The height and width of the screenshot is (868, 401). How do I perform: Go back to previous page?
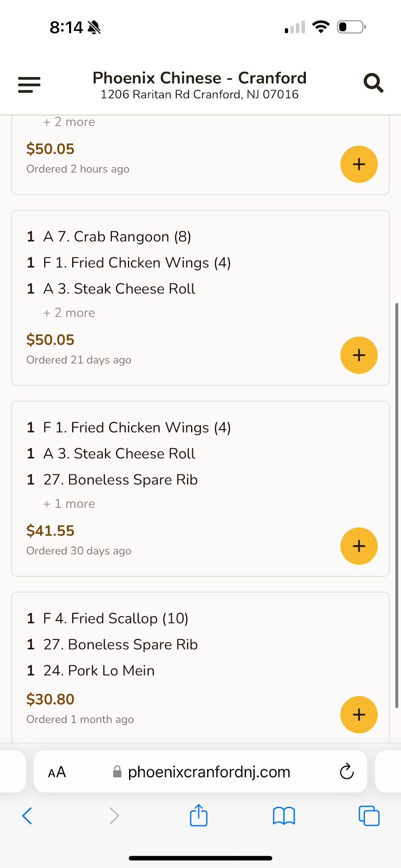(x=27, y=816)
